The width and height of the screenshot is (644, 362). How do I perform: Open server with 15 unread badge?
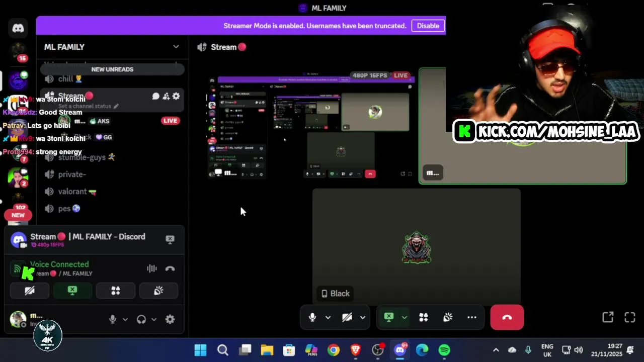click(18, 51)
